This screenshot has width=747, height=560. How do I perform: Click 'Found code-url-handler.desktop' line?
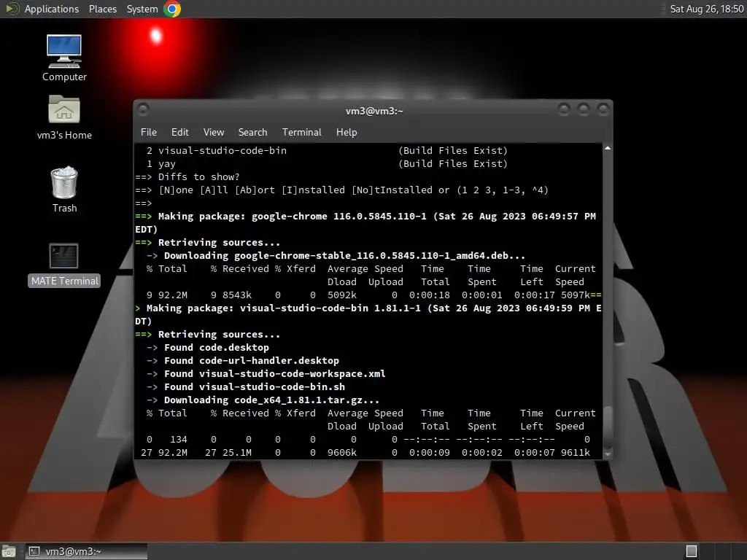coord(243,360)
